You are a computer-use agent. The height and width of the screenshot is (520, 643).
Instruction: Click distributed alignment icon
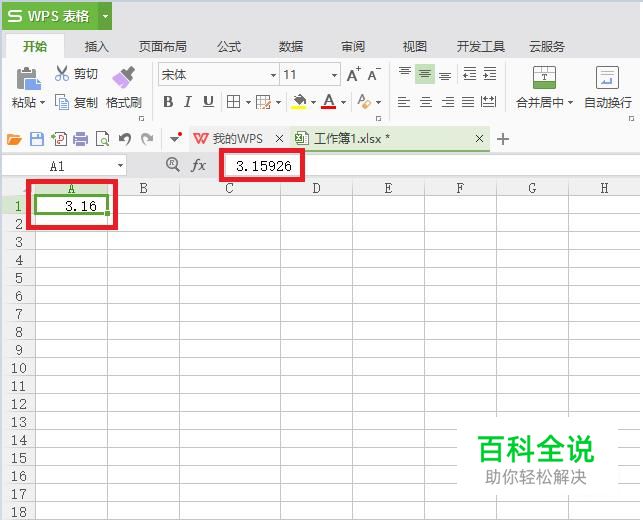[488, 101]
